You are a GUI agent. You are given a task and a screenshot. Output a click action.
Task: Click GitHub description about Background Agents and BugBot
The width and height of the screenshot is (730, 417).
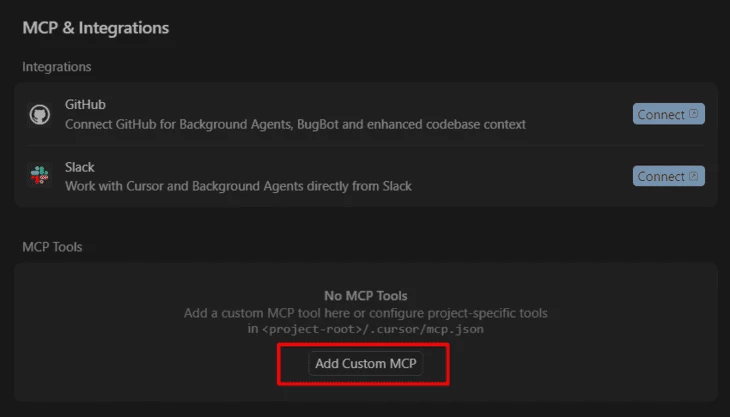(x=295, y=124)
